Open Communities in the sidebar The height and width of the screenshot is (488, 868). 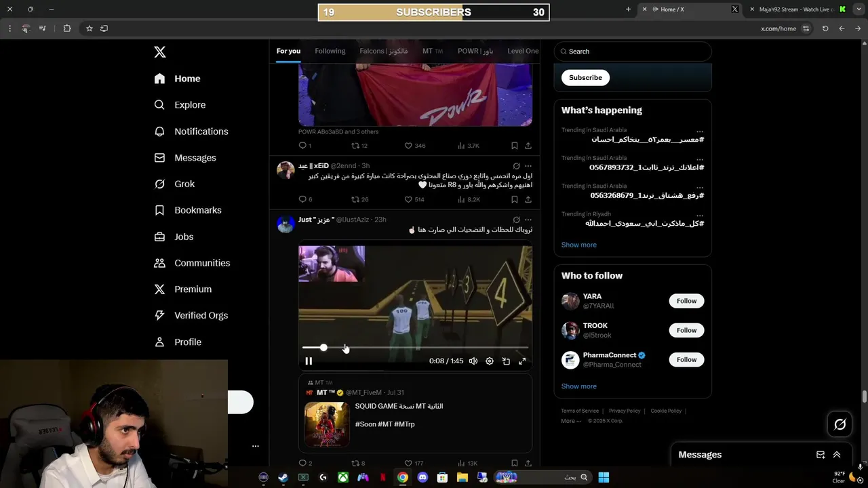[x=192, y=263]
